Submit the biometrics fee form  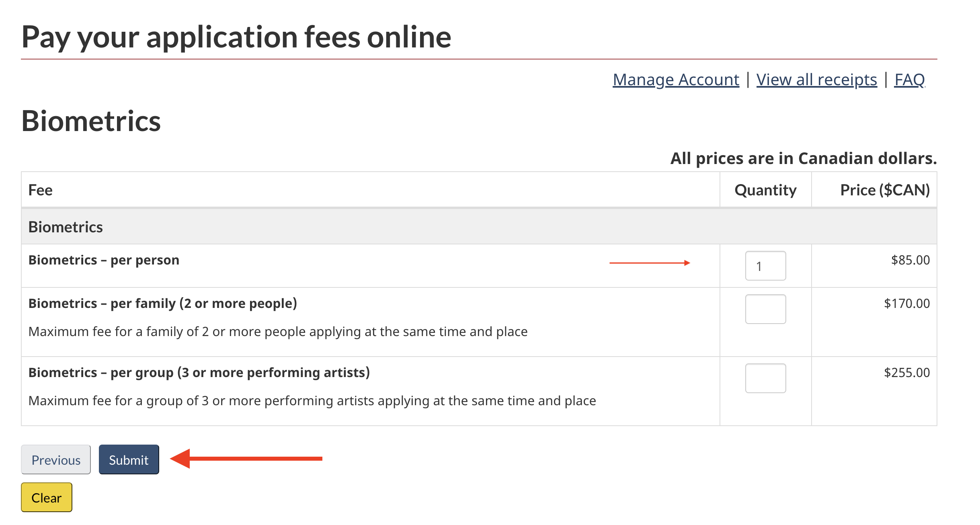click(129, 459)
